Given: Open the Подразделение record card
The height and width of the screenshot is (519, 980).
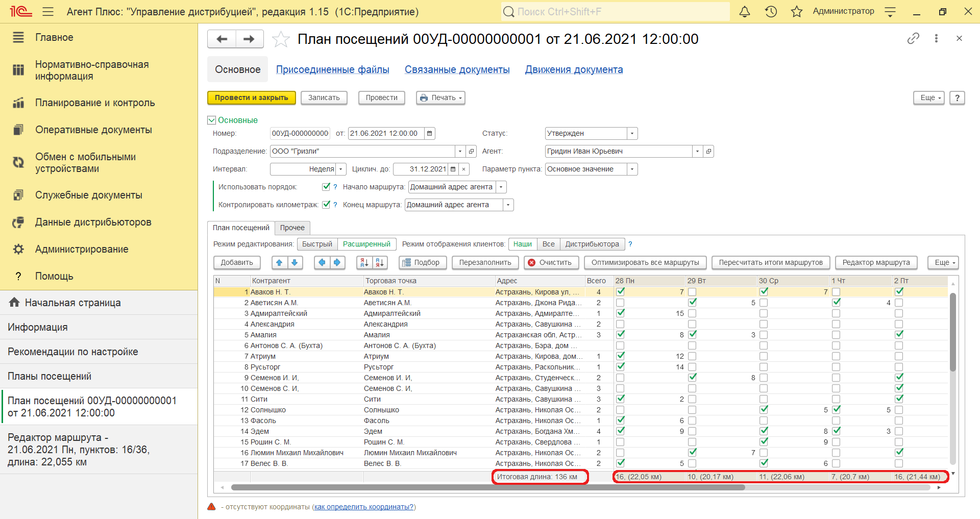Looking at the screenshot, I should (x=472, y=151).
